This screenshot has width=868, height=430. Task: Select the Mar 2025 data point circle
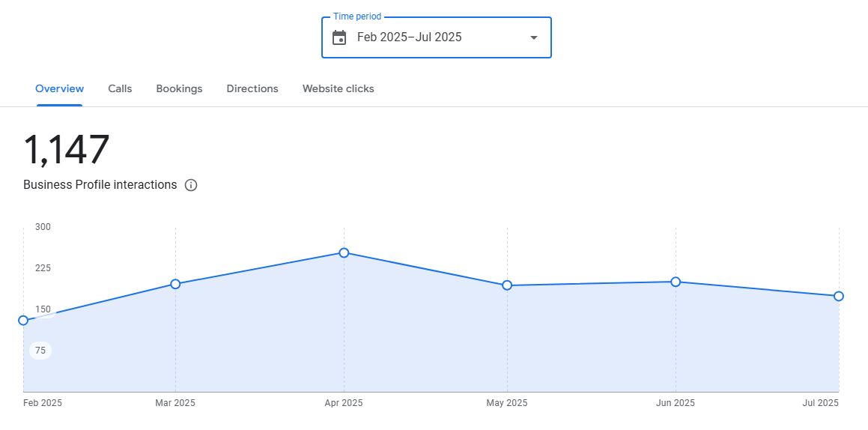click(175, 284)
